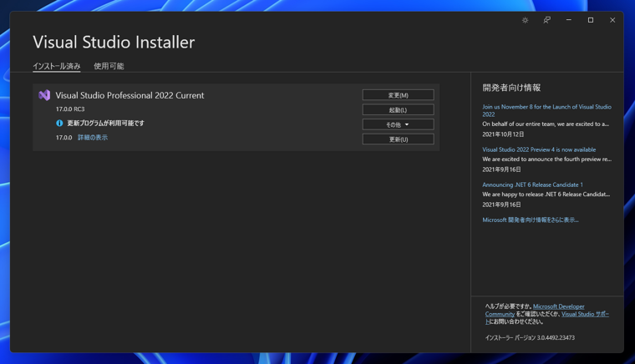
Task: Maximize the Visual Studio Installer window
Action: click(x=591, y=20)
